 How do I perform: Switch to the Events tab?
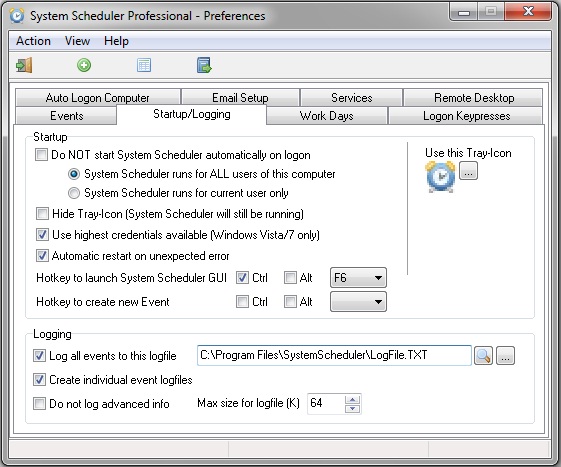[x=67, y=116]
